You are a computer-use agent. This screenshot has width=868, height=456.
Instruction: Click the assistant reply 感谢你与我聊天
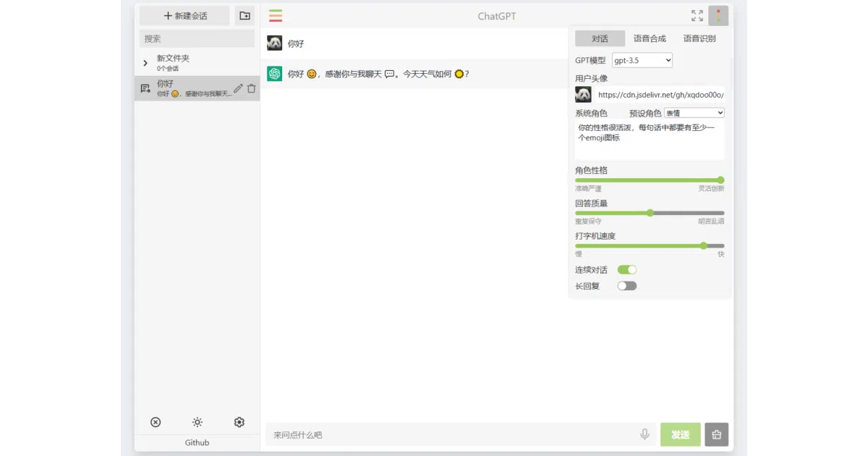point(354,74)
